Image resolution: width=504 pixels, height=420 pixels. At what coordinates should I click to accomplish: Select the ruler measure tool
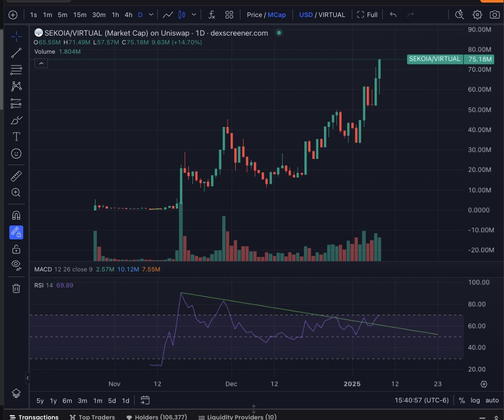[x=16, y=176]
